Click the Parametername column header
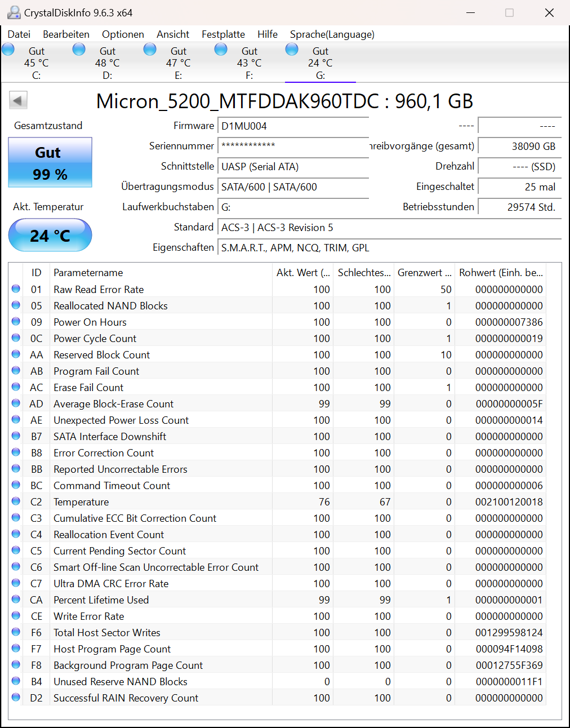 161,272
